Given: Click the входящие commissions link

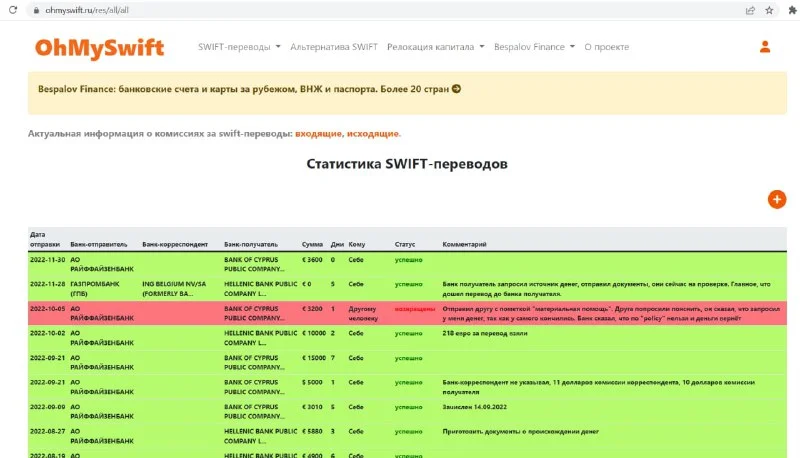Looking at the screenshot, I should (318, 133).
